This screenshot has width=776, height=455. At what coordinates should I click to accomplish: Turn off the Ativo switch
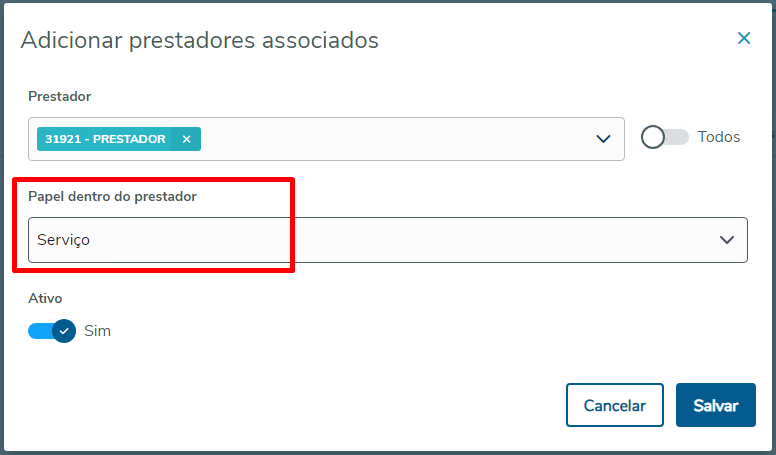[52, 330]
